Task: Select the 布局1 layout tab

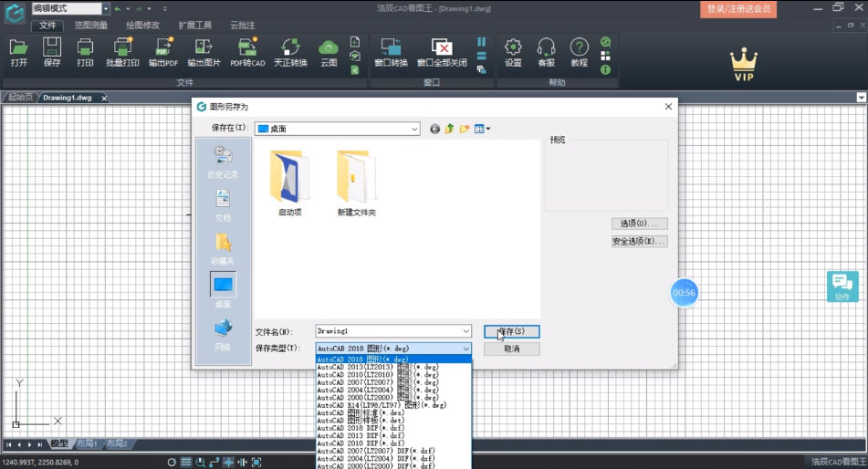Action: [87, 444]
